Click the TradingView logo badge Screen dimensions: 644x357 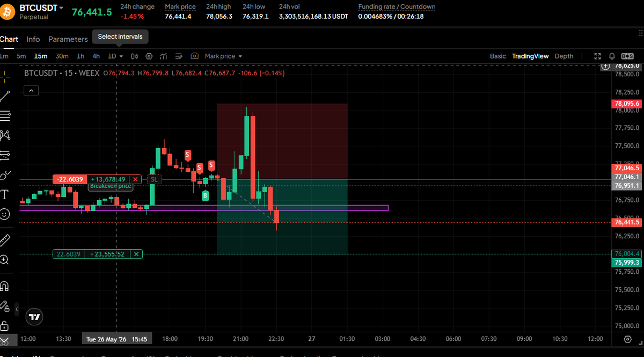[x=34, y=317]
